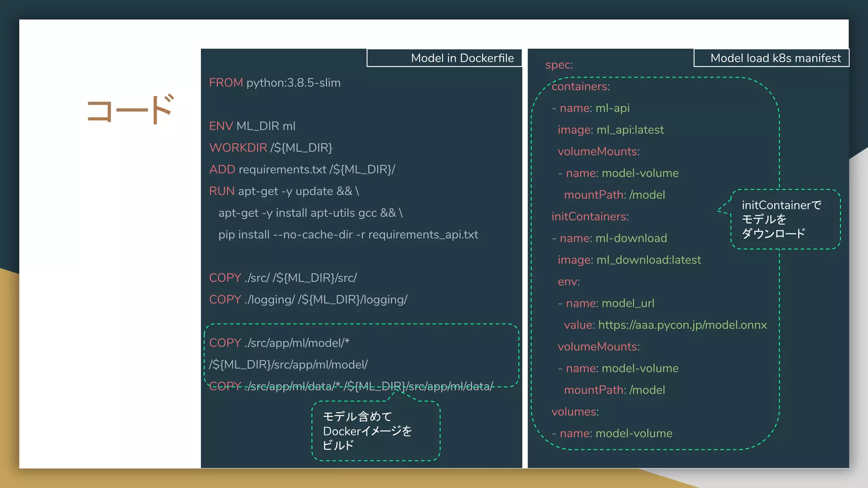This screenshot has height=488, width=868.
Task: Click the 'spec:' keyword
Action: [x=559, y=65]
